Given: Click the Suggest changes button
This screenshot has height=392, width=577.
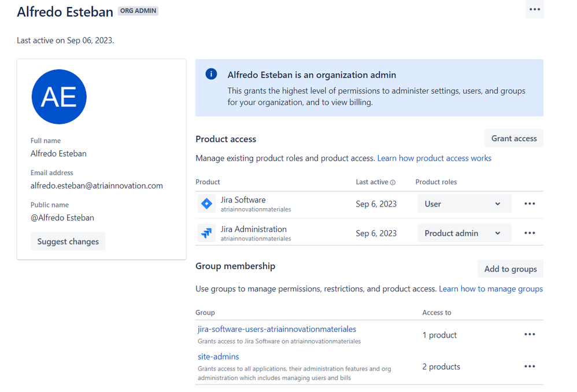Looking at the screenshot, I should 68,242.
